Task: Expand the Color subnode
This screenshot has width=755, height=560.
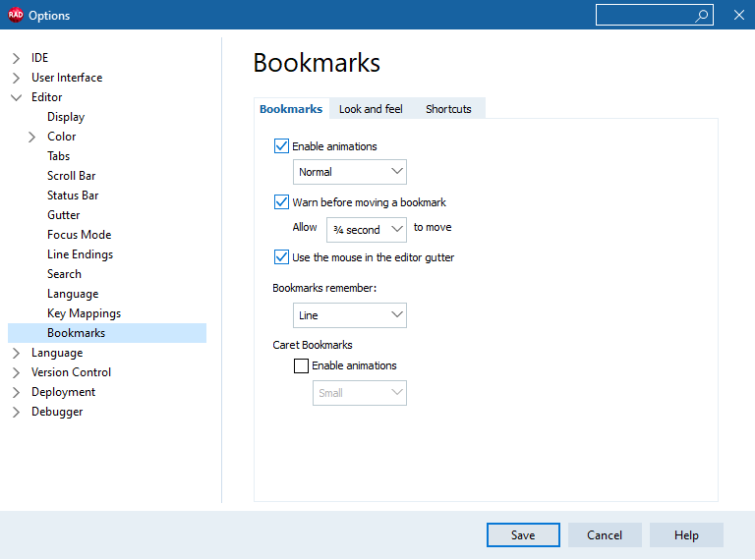Action: coord(31,138)
